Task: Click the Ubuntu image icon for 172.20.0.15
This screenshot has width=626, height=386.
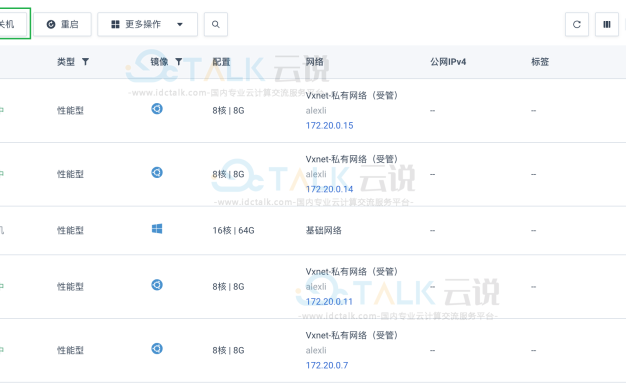Action: 157,109
